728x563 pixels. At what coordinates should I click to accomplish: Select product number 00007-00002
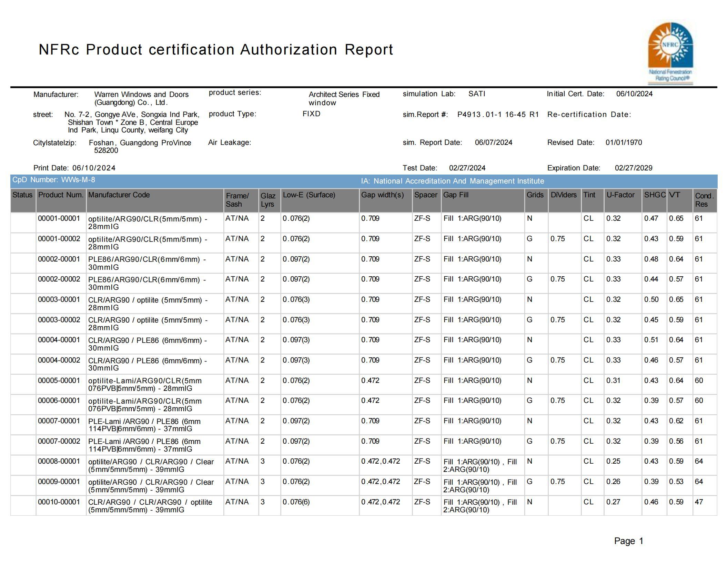point(59,441)
